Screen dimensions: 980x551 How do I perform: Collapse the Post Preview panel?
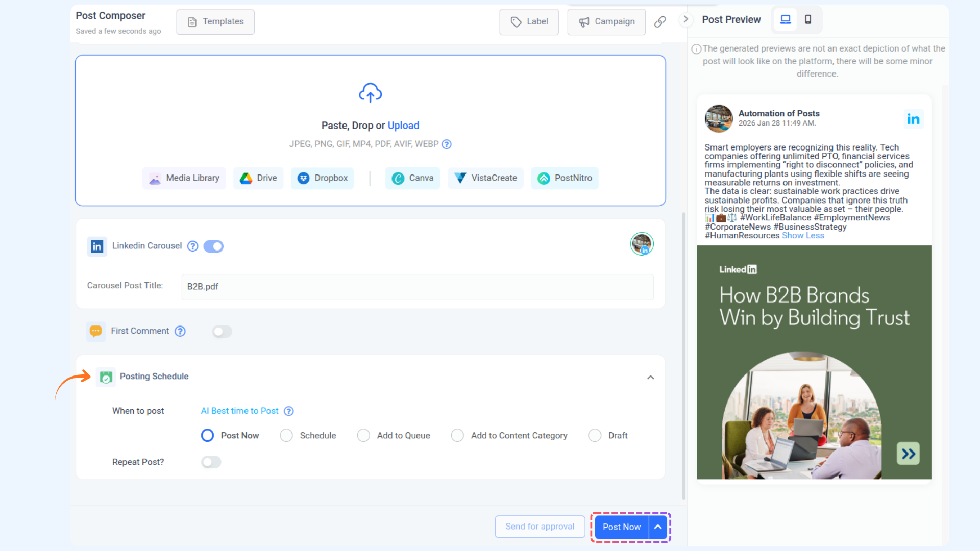(x=685, y=19)
